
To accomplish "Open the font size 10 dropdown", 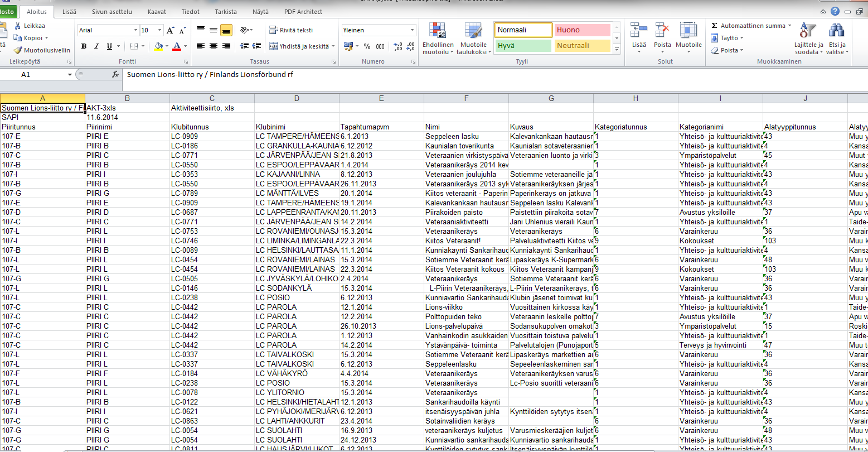I will click(x=160, y=30).
